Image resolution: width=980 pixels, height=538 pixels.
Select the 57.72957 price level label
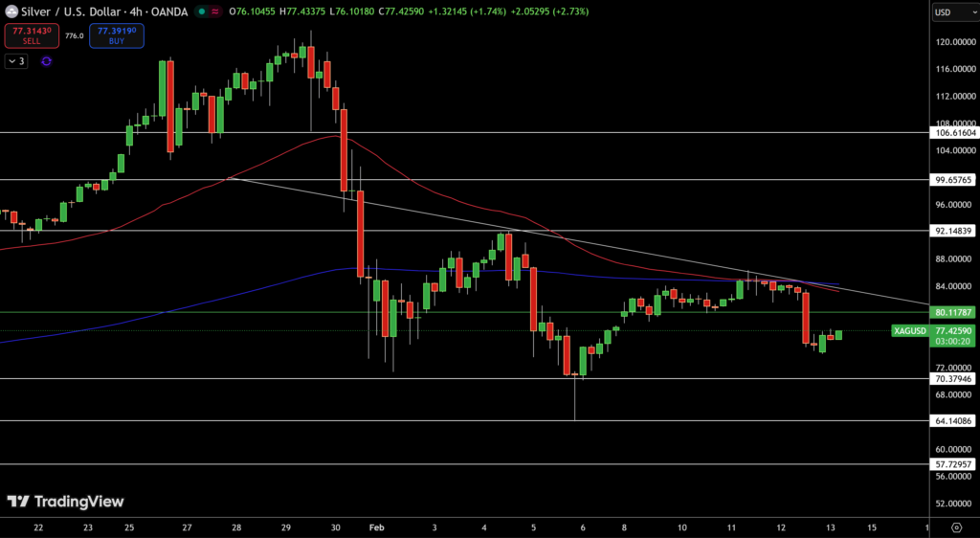click(x=954, y=464)
